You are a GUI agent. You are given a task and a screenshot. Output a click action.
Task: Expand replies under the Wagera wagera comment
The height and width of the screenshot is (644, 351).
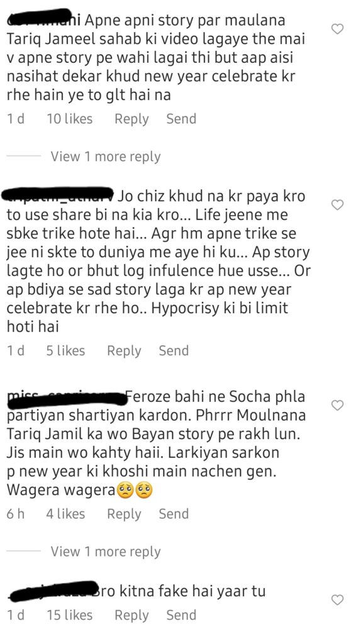coord(105,552)
